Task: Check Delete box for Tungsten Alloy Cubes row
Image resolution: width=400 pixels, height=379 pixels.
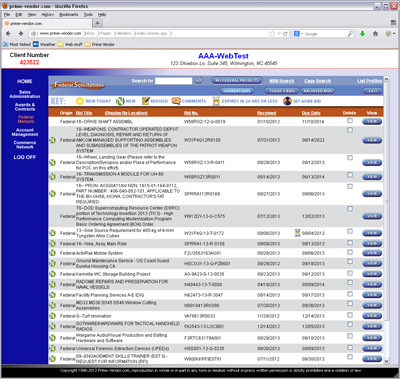Action: tap(350, 231)
